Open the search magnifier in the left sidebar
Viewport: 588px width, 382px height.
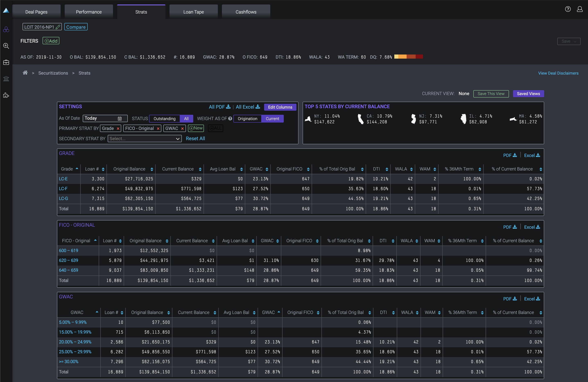(x=6, y=46)
